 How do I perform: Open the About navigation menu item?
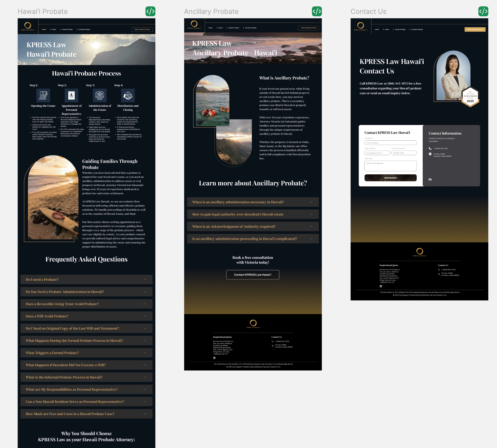click(x=54, y=29)
